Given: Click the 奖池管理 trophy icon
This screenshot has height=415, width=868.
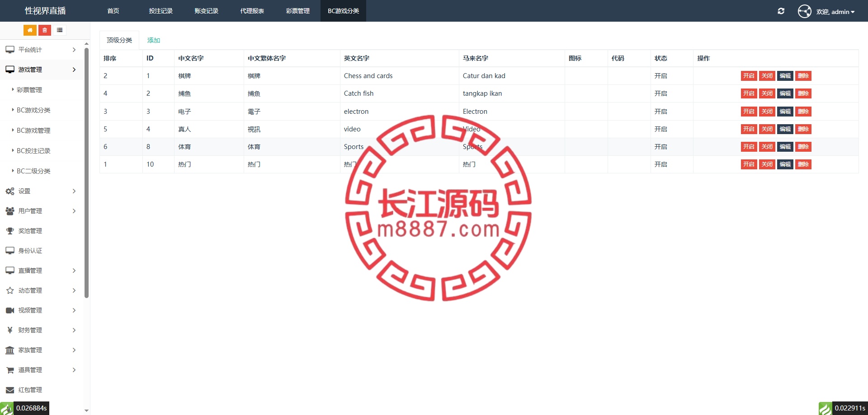Looking at the screenshot, I should point(10,231).
